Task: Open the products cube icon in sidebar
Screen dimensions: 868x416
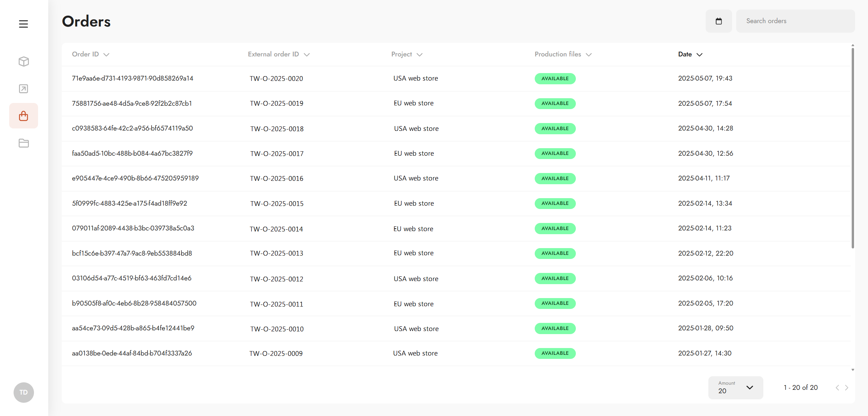Action: [x=23, y=62]
